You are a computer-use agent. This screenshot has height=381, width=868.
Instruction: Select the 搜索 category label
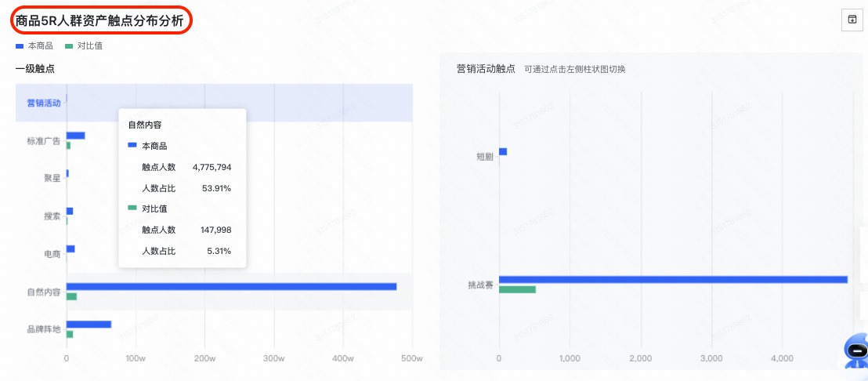click(x=52, y=216)
